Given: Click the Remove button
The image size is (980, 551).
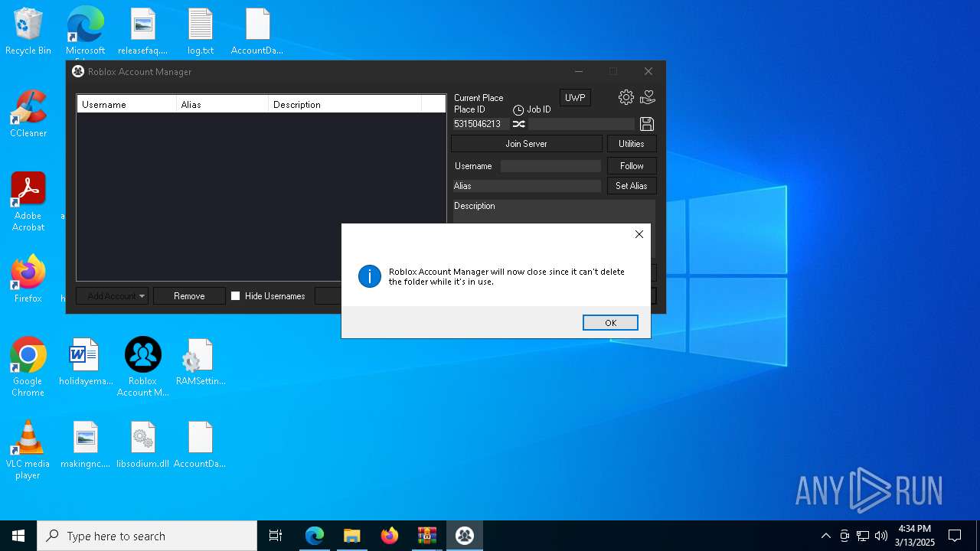Looking at the screenshot, I should pyautogui.click(x=189, y=296).
